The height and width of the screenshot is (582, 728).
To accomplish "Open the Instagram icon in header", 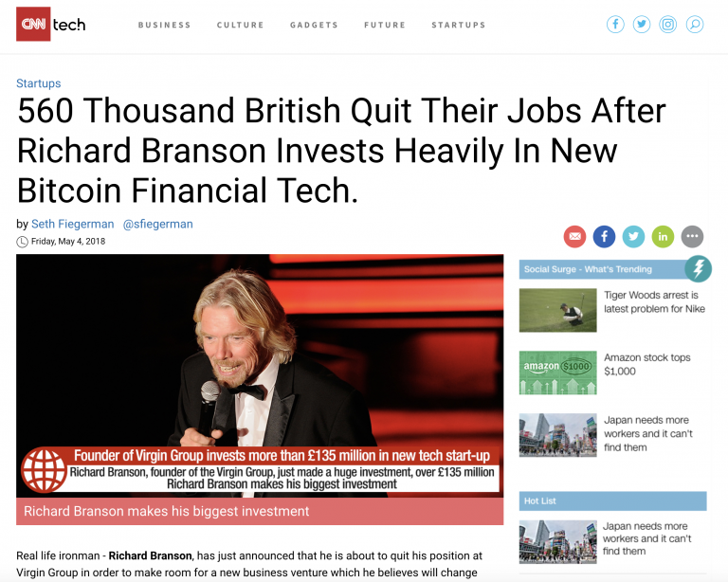I will tap(668, 24).
